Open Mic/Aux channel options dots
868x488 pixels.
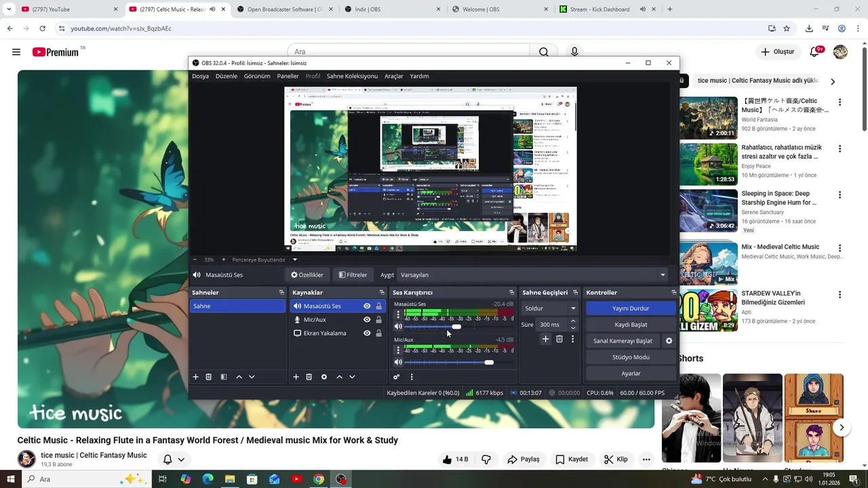[x=398, y=350]
